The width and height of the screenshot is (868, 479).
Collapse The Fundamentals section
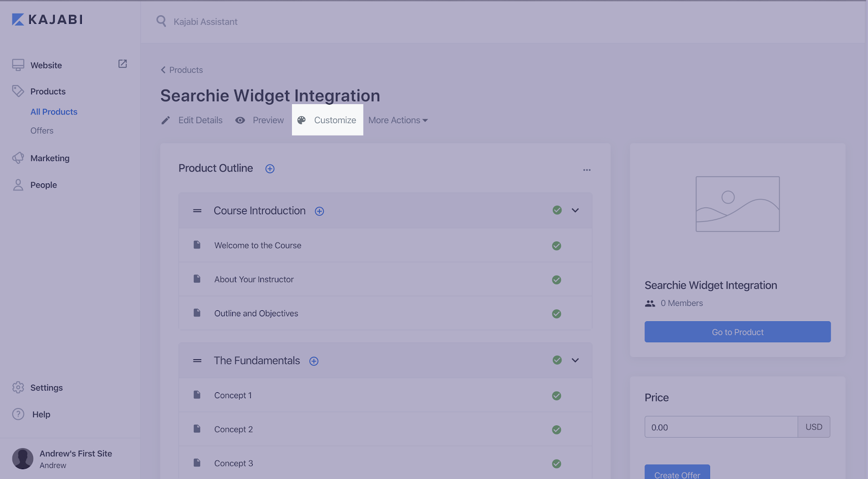point(576,360)
